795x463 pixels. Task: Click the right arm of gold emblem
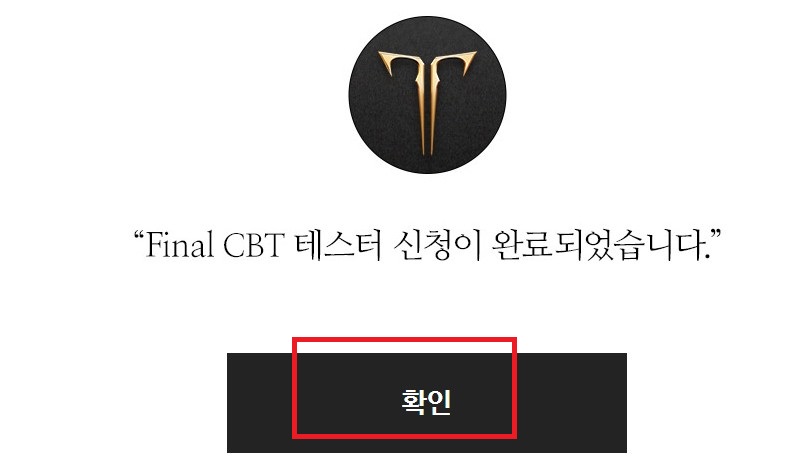point(455,65)
